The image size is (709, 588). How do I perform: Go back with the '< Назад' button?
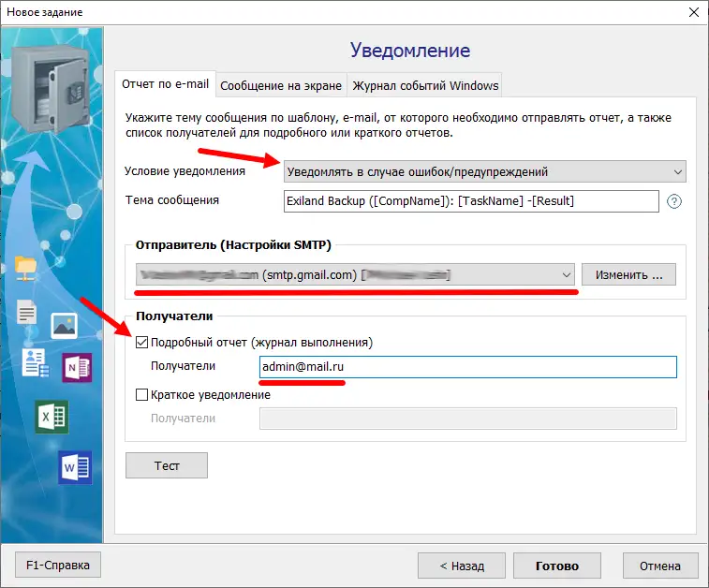pyautogui.click(x=462, y=566)
